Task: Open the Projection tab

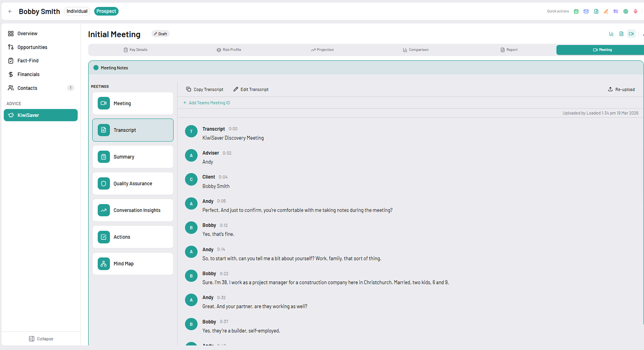Action: [x=322, y=50]
